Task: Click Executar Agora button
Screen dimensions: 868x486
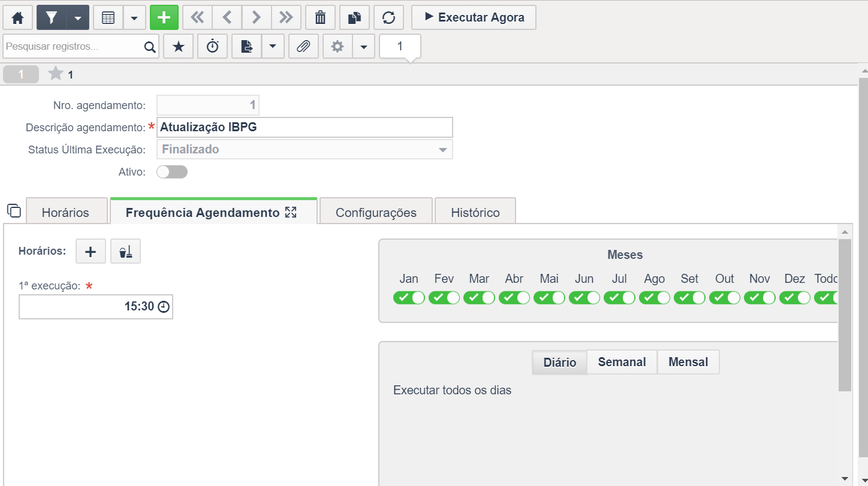Action: (474, 18)
